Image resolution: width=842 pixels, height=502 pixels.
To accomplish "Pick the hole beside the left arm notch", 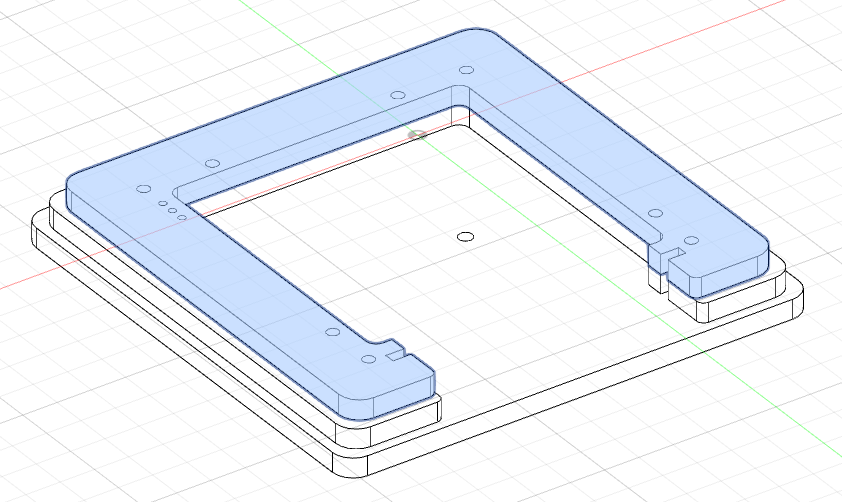I will pyautogui.click(x=369, y=358).
